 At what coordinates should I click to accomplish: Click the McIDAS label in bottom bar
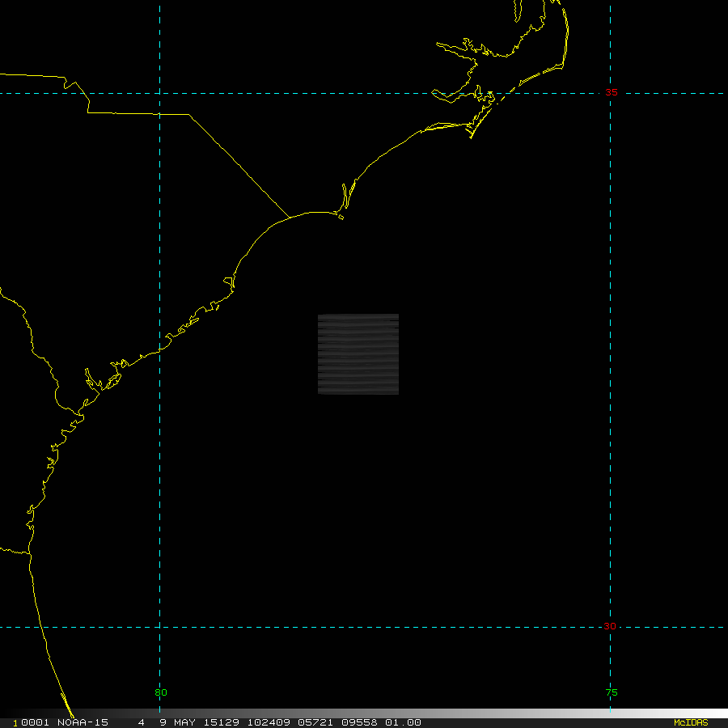[690, 722]
